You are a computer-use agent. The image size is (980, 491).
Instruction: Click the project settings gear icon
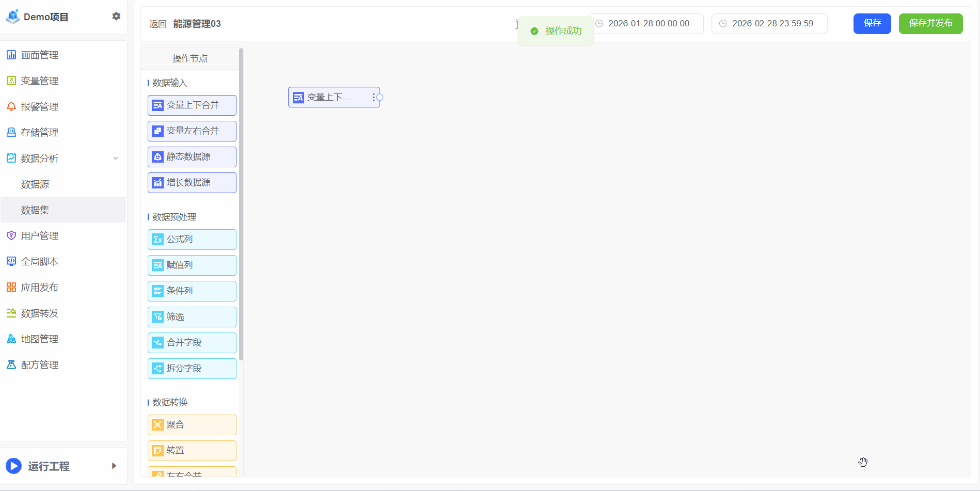point(116,17)
